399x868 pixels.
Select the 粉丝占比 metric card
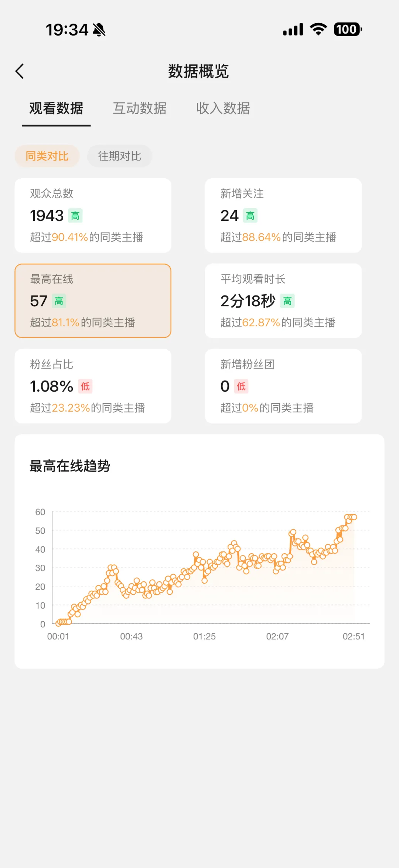[x=93, y=386]
